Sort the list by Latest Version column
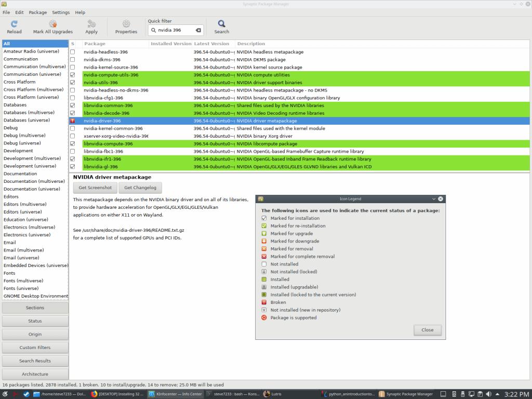The height and width of the screenshot is (399, 532). (x=211, y=44)
